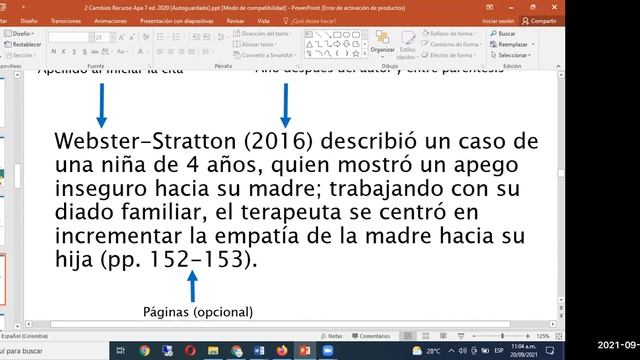The height and width of the screenshot is (360, 640).
Task: Open the Presentación con diapositivas tab
Action: [177, 21]
